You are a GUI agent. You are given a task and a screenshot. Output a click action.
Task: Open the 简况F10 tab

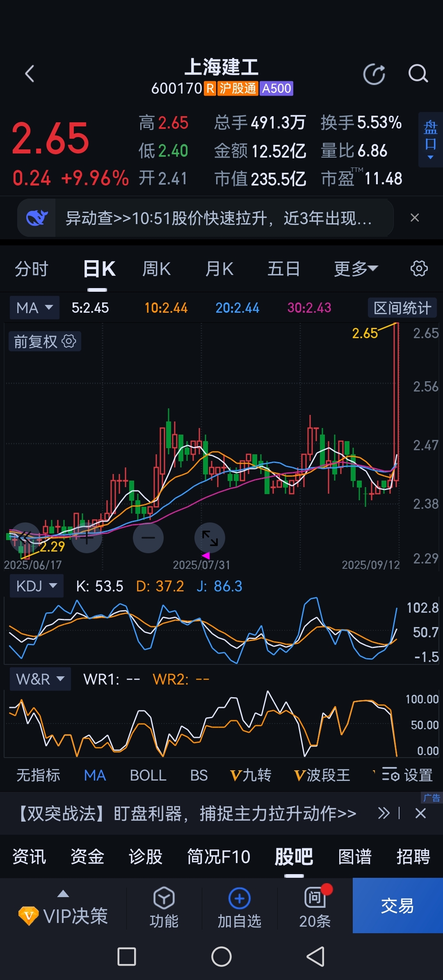(x=219, y=857)
